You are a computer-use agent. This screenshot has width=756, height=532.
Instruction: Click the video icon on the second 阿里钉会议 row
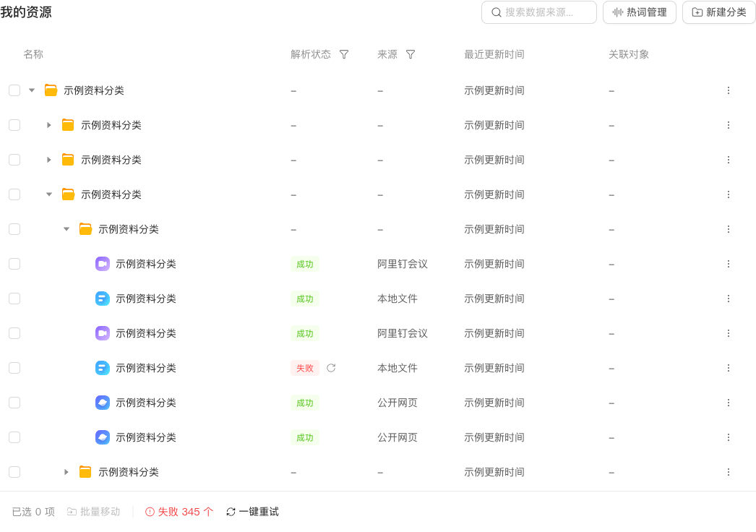click(x=102, y=333)
